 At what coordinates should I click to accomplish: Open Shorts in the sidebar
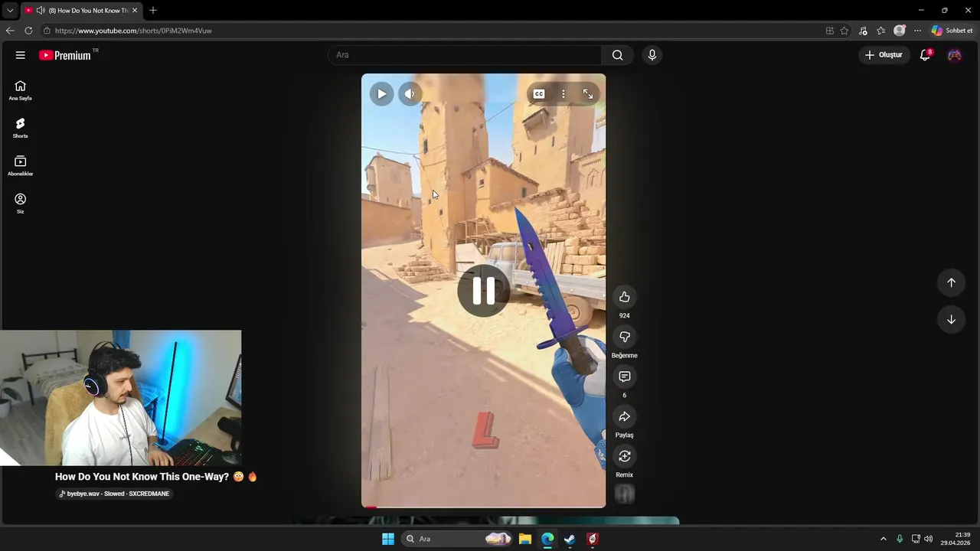coord(21,128)
